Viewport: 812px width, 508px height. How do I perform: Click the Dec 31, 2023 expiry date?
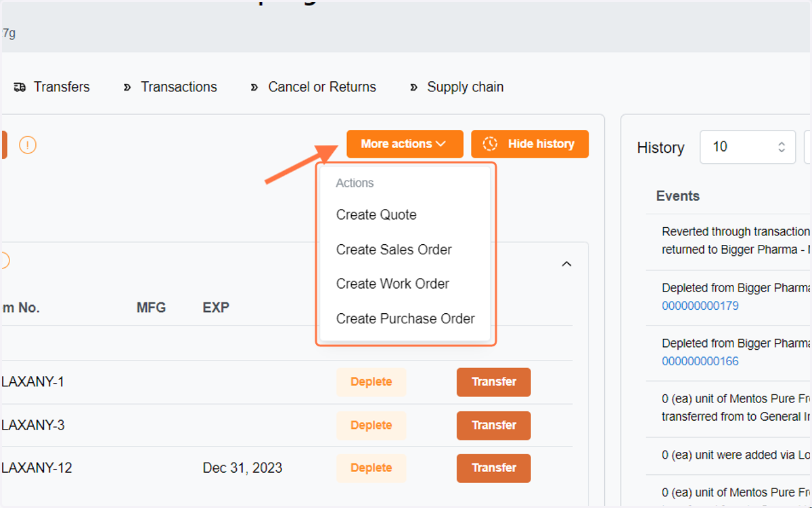[242, 468]
